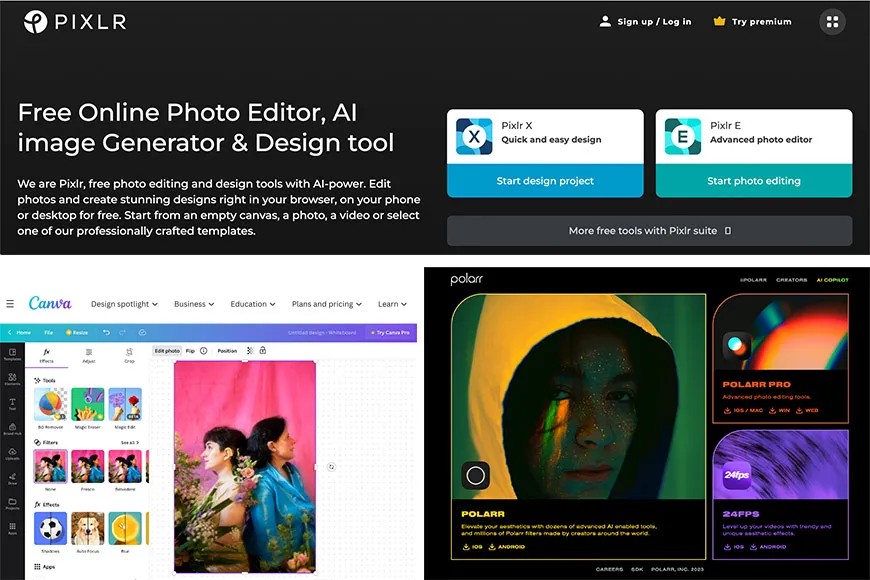This screenshot has height=580, width=870.
Task: Toggle the lock on the selected photo
Action: click(262, 351)
